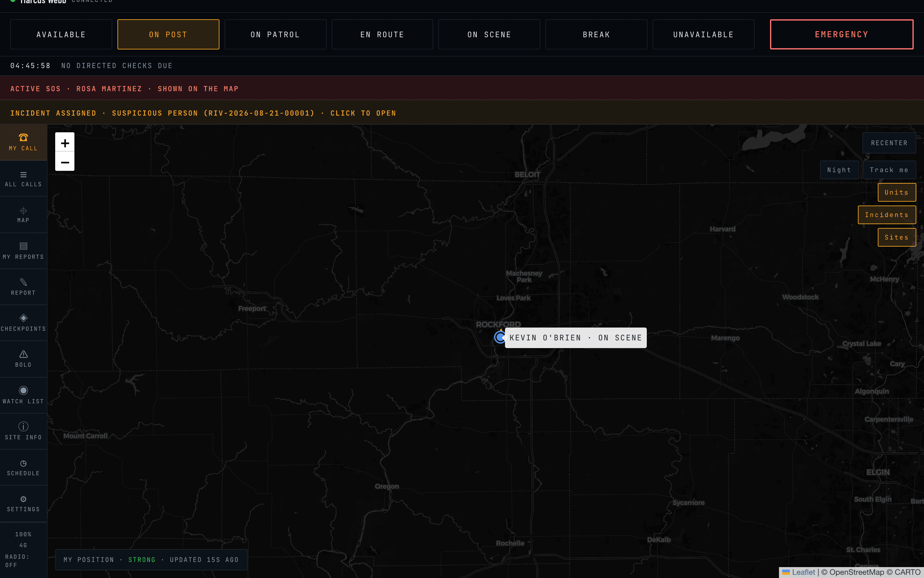This screenshot has height=578, width=924.
Task: Open the Settings gear icon
Action: tap(23, 499)
